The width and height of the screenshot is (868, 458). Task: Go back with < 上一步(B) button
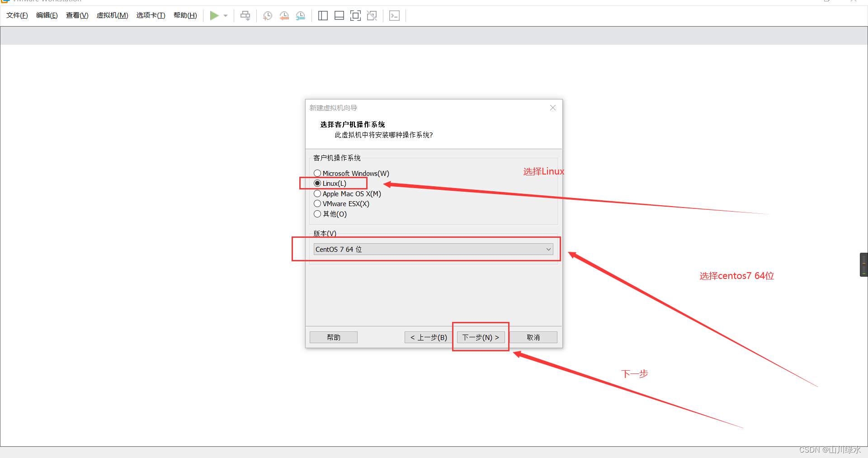click(x=429, y=337)
